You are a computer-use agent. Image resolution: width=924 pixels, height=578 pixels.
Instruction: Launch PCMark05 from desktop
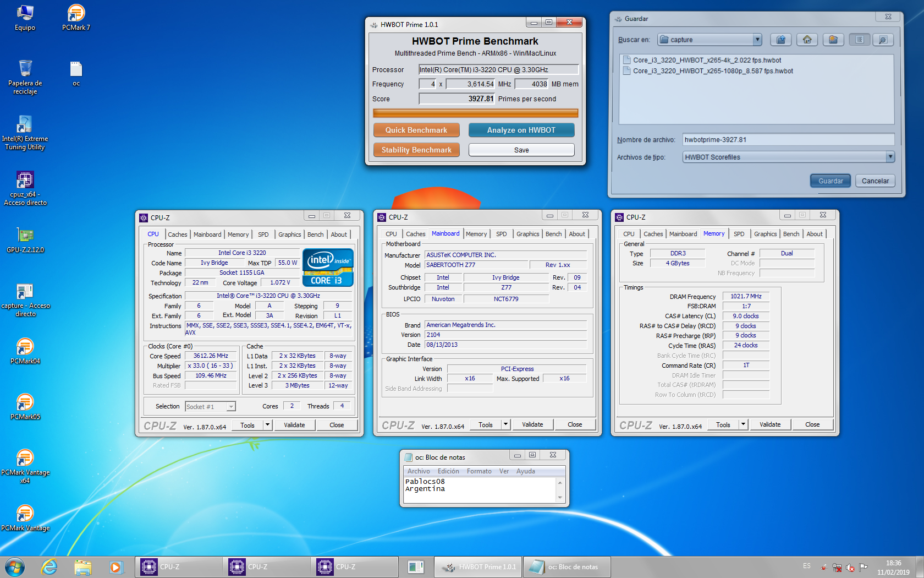coord(25,407)
